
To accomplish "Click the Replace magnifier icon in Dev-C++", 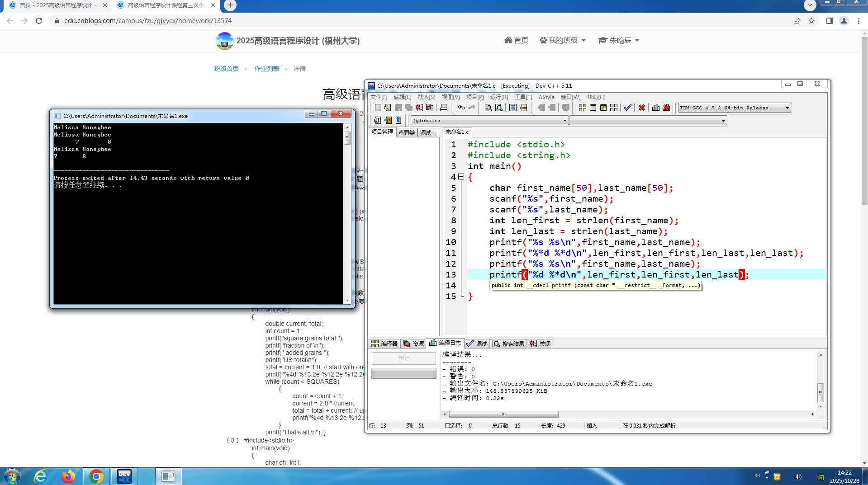I will [x=499, y=108].
